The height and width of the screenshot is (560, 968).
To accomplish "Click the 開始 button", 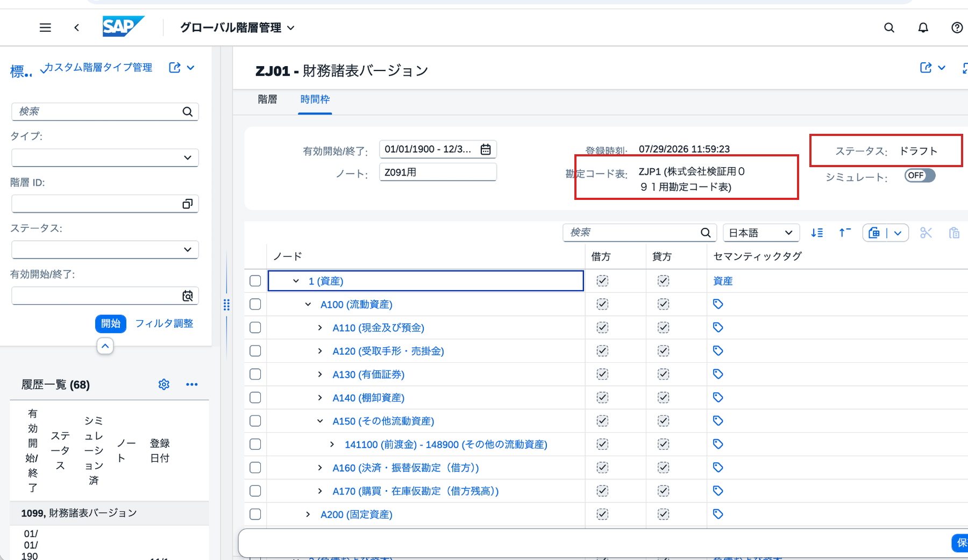I will click(111, 324).
